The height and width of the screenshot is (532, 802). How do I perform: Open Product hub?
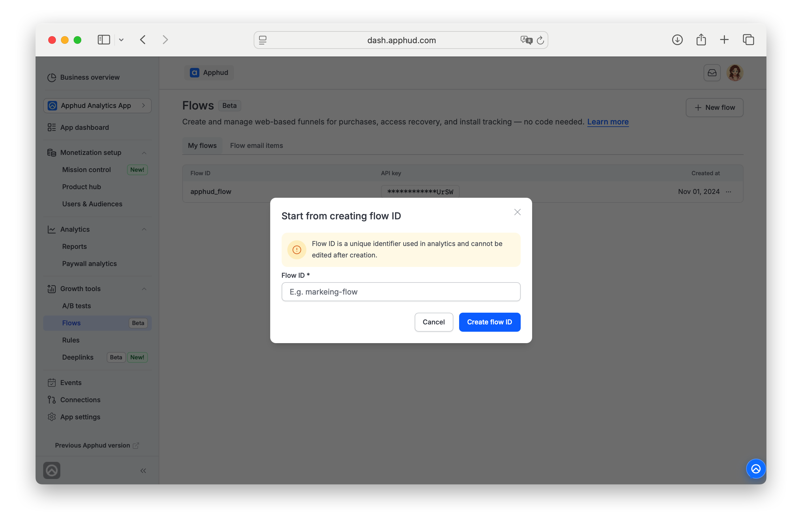[82, 187]
